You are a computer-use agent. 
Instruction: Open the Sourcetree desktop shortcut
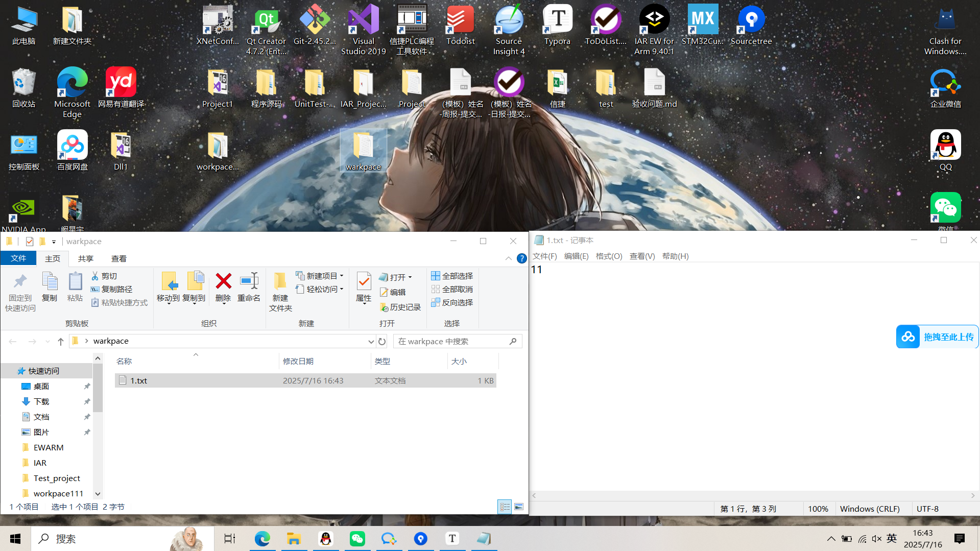[751, 26]
